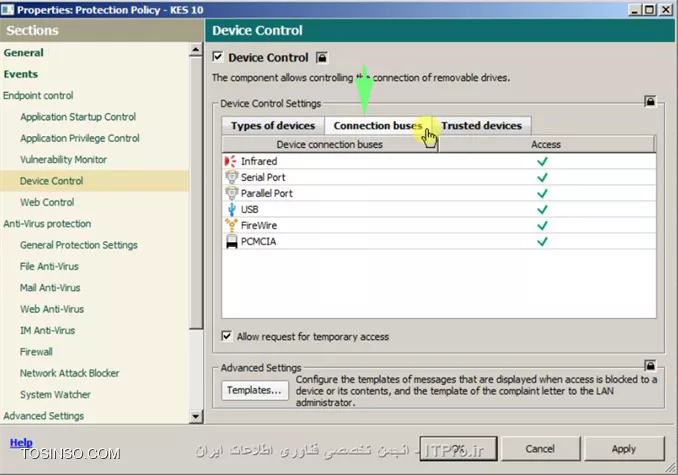Open the Help link
This screenshot has height=475, width=678.
tap(21, 442)
